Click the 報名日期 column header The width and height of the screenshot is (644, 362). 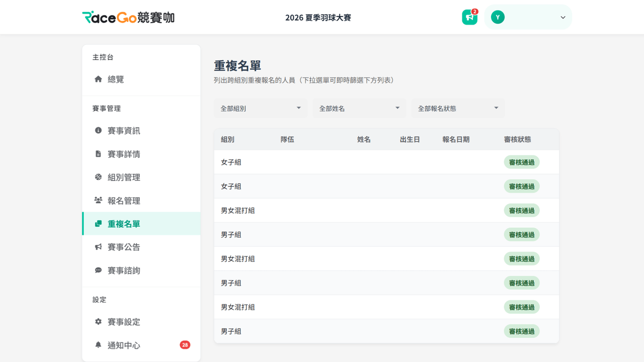click(456, 139)
